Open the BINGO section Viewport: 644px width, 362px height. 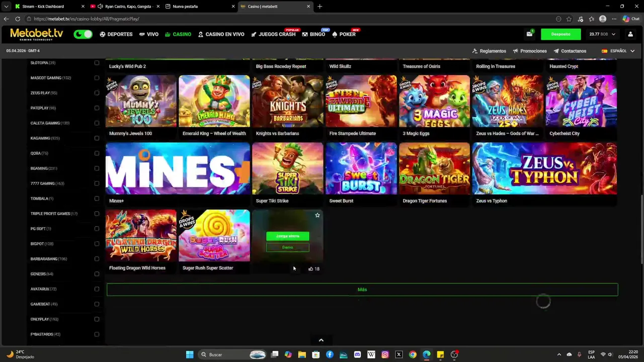coord(313,34)
